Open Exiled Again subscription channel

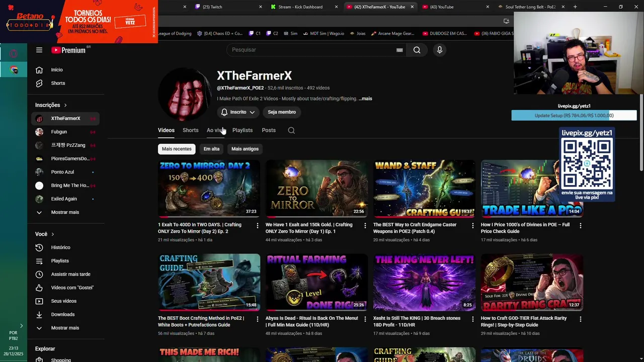coord(65,199)
